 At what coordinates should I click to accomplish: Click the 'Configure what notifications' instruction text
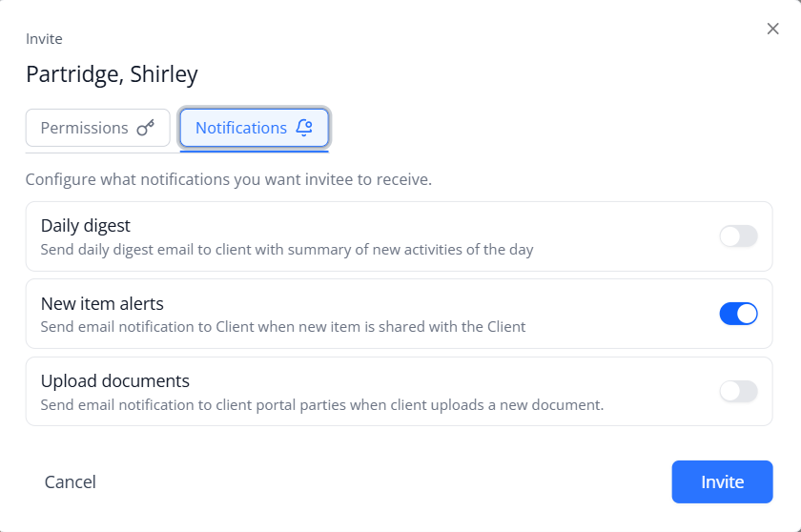(228, 179)
